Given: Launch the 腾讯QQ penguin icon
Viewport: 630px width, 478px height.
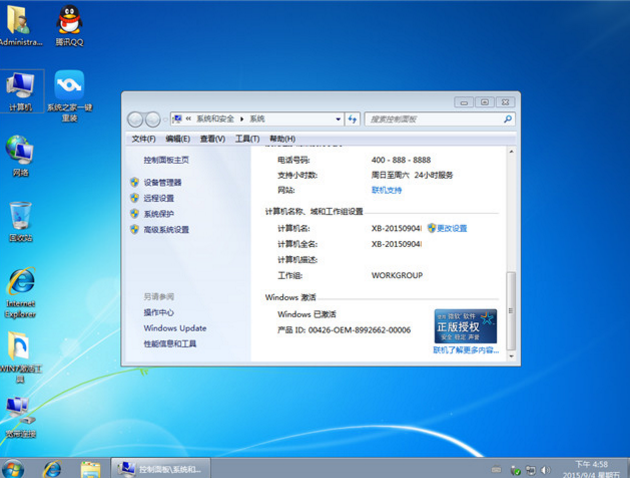Looking at the screenshot, I should [69, 24].
